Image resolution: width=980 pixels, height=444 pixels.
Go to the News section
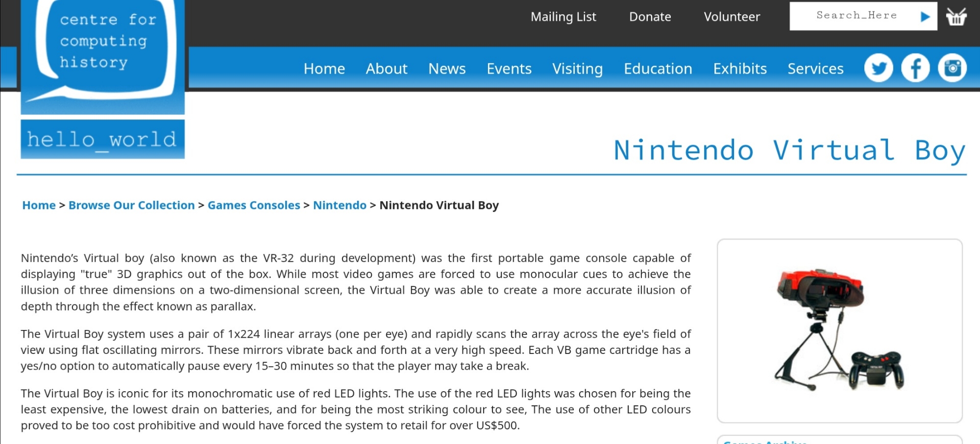coord(446,69)
